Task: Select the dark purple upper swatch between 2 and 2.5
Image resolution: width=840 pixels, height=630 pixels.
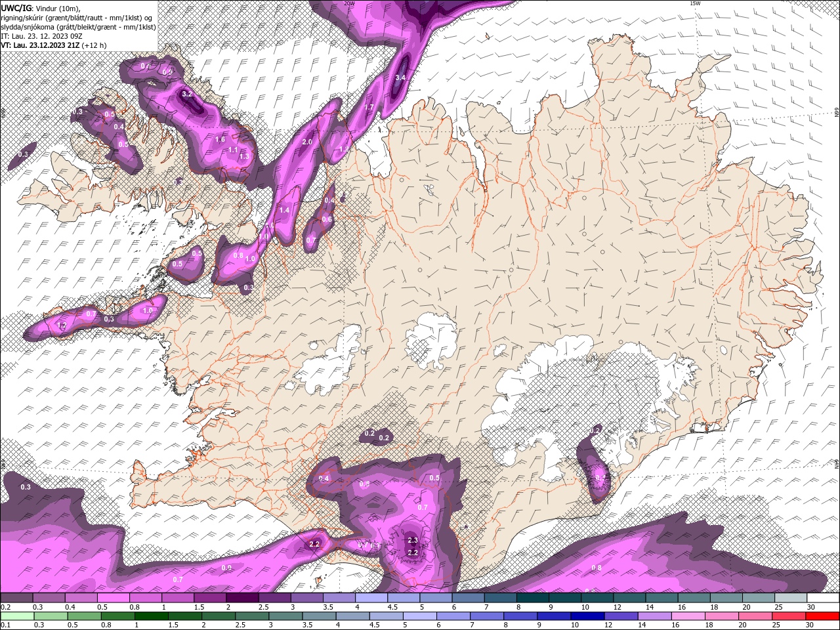Action: point(242,598)
